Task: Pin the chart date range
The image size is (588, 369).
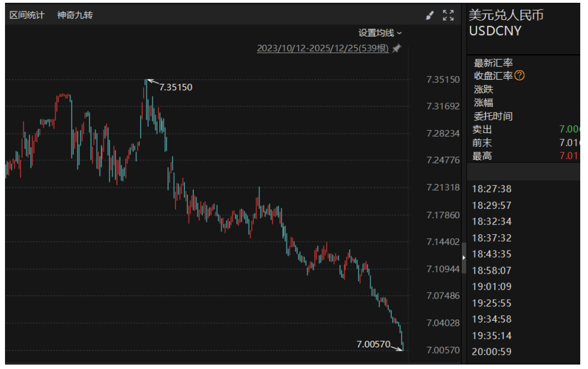Action: tap(396, 49)
